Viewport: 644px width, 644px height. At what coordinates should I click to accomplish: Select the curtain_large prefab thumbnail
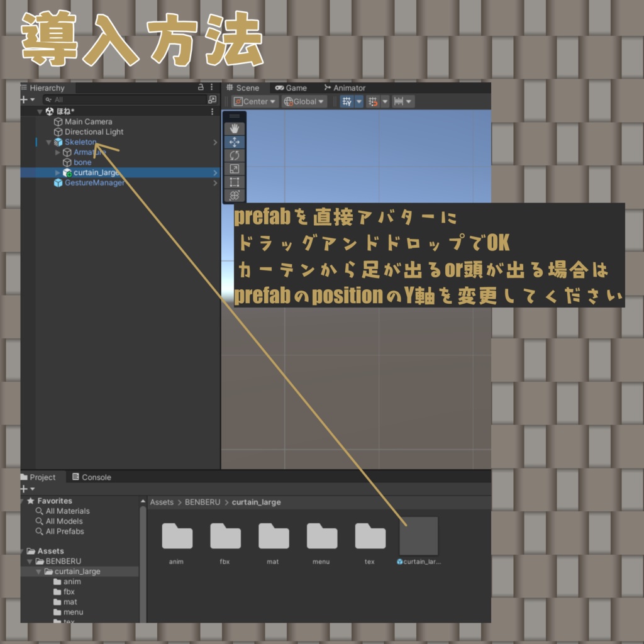coord(418,535)
